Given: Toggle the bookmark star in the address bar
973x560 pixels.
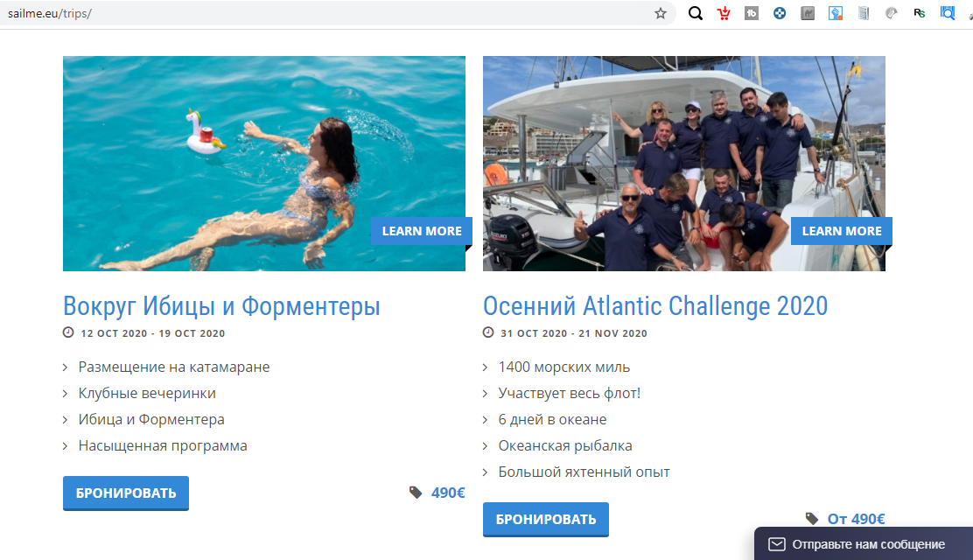Looking at the screenshot, I should coord(661,13).
